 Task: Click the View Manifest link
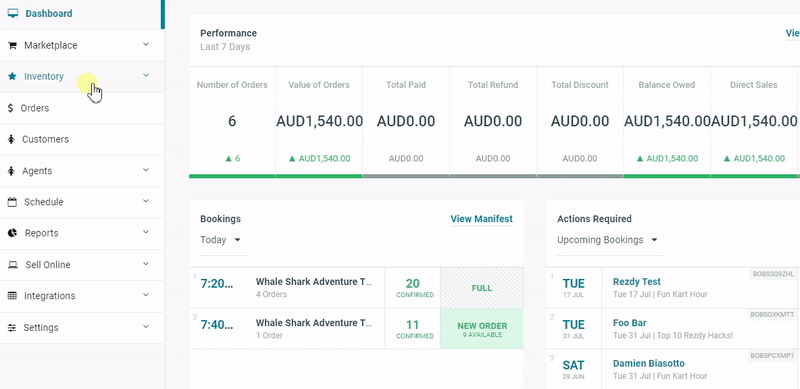click(482, 219)
